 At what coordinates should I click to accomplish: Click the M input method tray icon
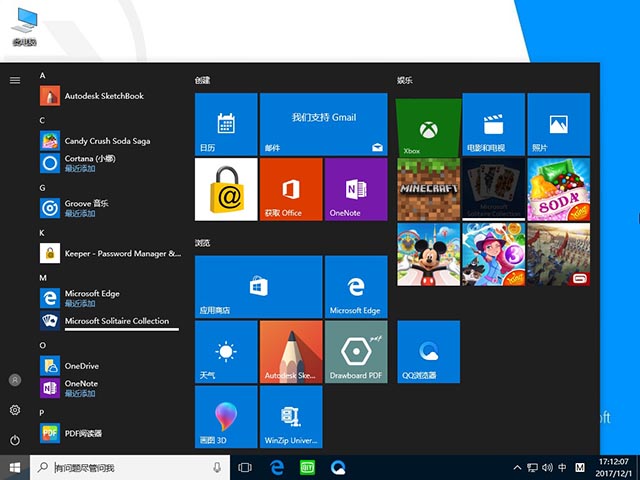(x=580, y=468)
